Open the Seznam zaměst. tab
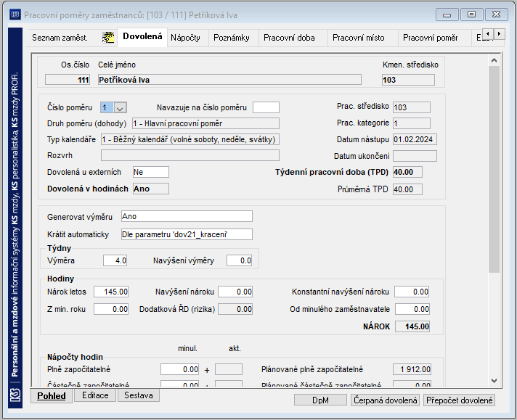 (60, 38)
